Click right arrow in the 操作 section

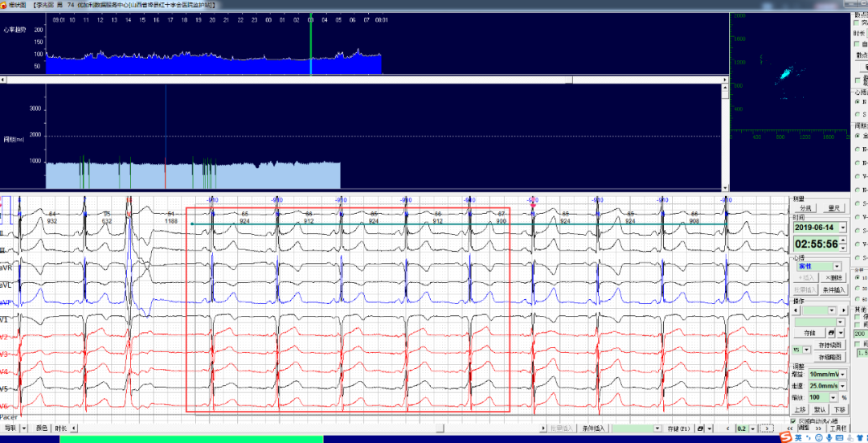tap(845, 310)
